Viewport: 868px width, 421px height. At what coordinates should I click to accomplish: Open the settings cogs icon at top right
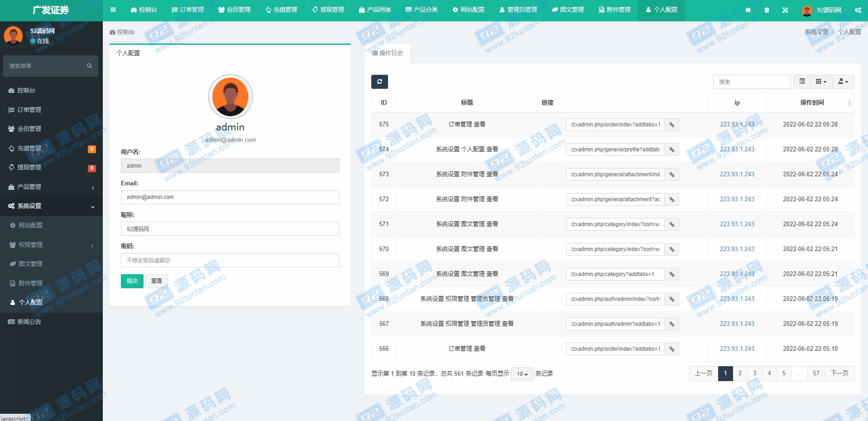pyautogui.click(x=858, y=10)
